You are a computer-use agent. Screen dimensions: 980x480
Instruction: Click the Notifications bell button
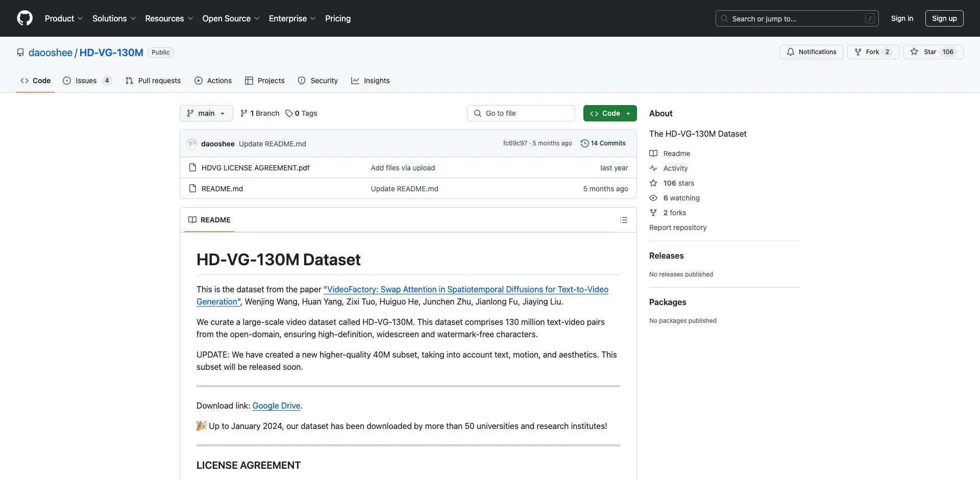812,52
